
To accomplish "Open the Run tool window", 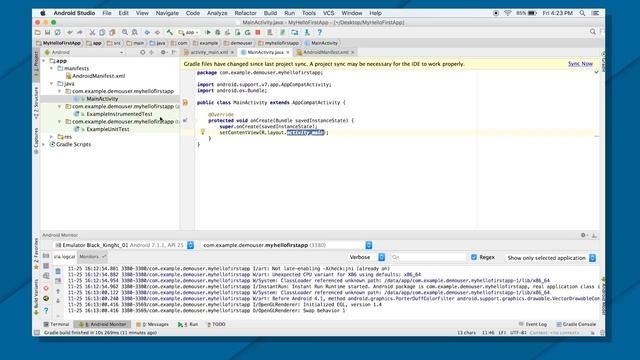I will pyautogui.click(x=188, y=324).
